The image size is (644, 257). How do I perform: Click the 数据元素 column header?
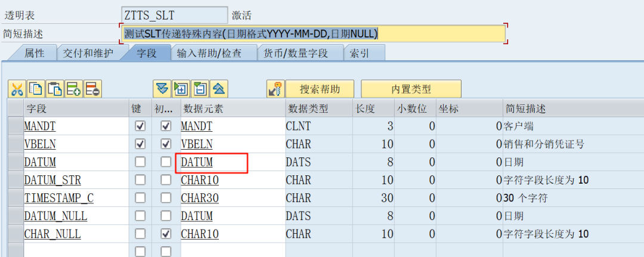(x=233, y=109)
